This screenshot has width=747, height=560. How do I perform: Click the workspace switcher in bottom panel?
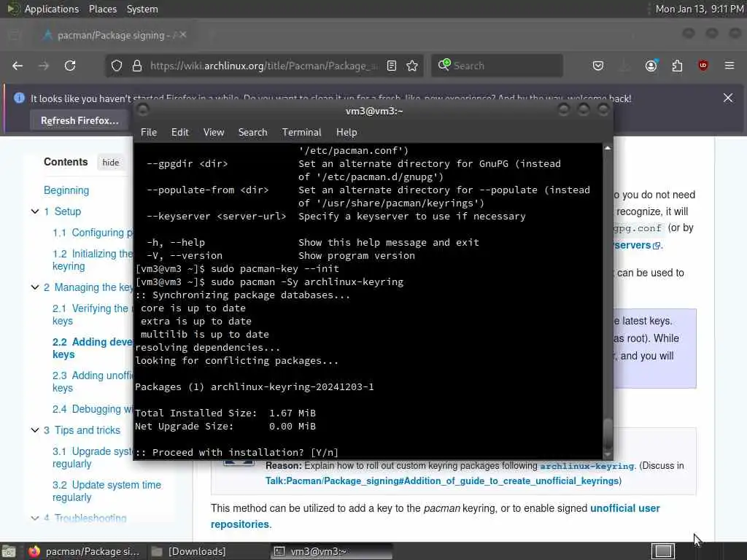(x=663, y=551)
